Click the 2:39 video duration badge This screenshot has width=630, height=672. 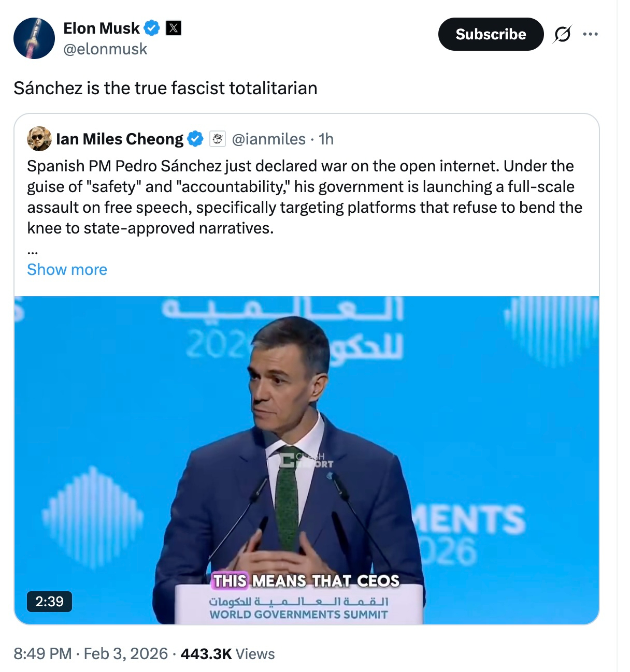pos(49,601)
